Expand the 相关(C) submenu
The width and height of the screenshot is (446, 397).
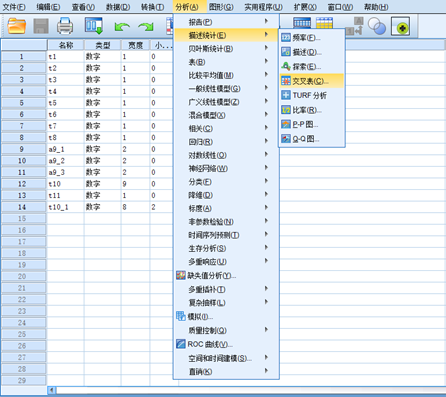(x=226, y=128)
